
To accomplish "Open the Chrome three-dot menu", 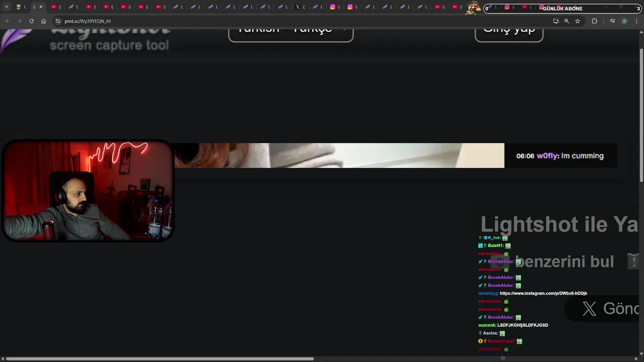I will [636, 21].
